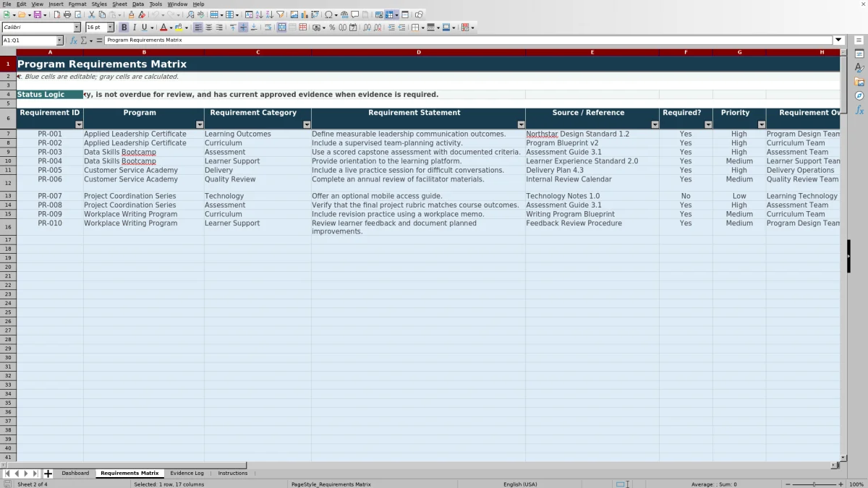Click the status bar zoom slider
868x488 pixels.
point(814,484)
